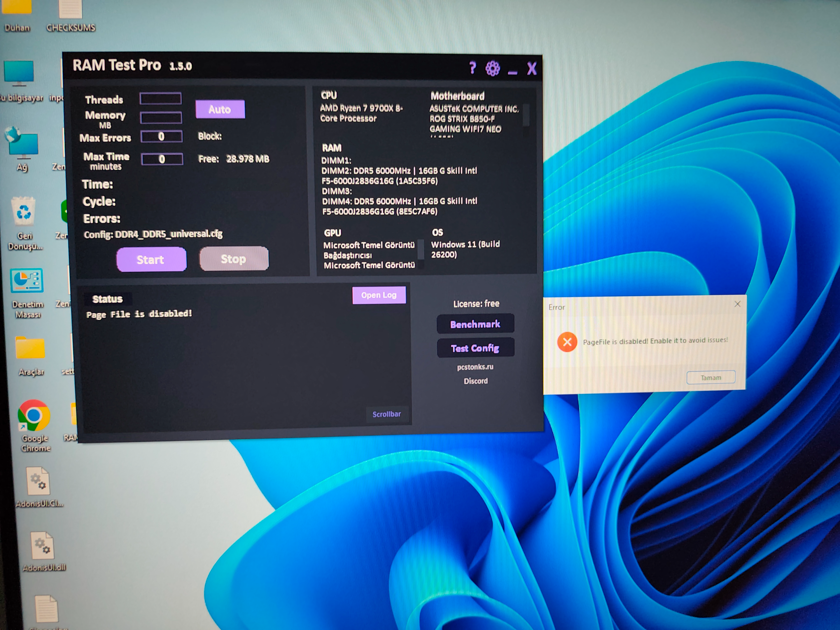This screenshot has width=840, height=630.
Task: Select the Ağ network desktop icon
Action: [x=23, y=149]
